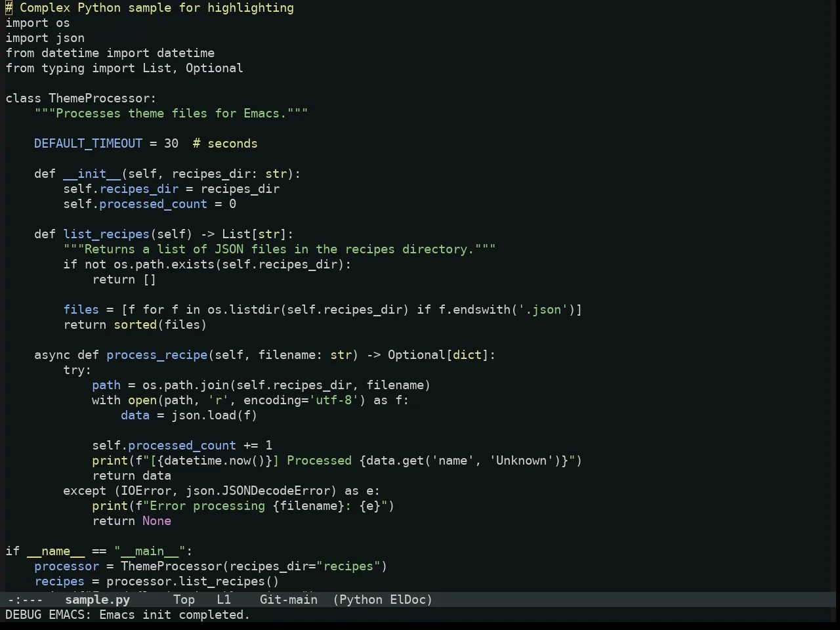Click the '__main__' string literal
This screenshot has width=840, height=630.
(x=150, y=551)
